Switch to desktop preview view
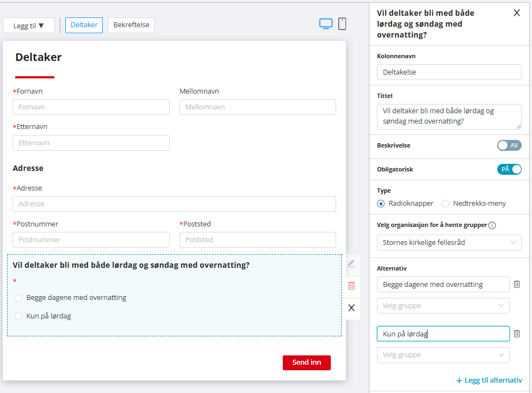 pos(325,23)
